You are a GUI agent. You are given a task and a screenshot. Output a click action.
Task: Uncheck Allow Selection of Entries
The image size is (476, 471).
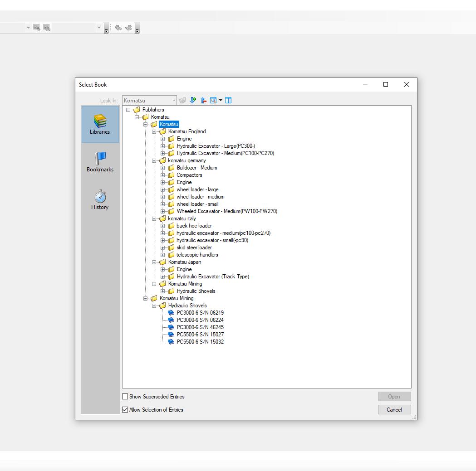(x=125, y=409)
